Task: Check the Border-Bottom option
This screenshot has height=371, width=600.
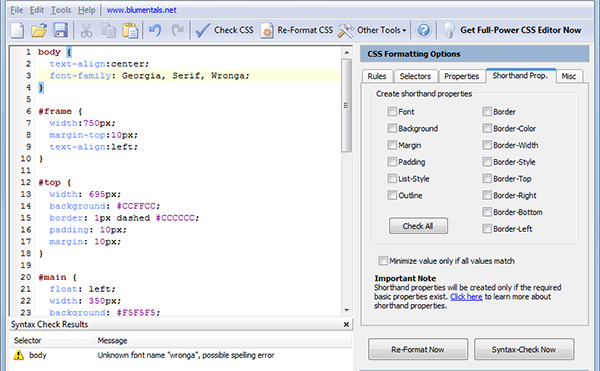Action: point(487,212)
